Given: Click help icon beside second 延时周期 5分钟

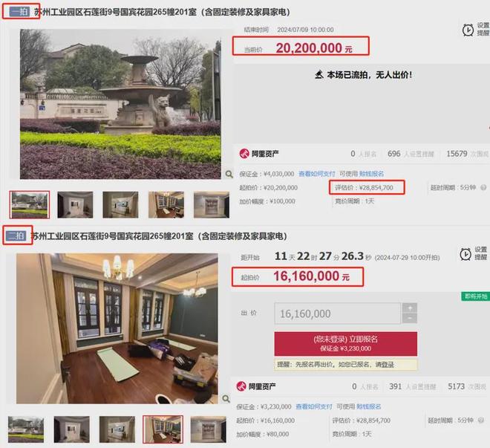Looking at the screenshot, I should [481, 421].
